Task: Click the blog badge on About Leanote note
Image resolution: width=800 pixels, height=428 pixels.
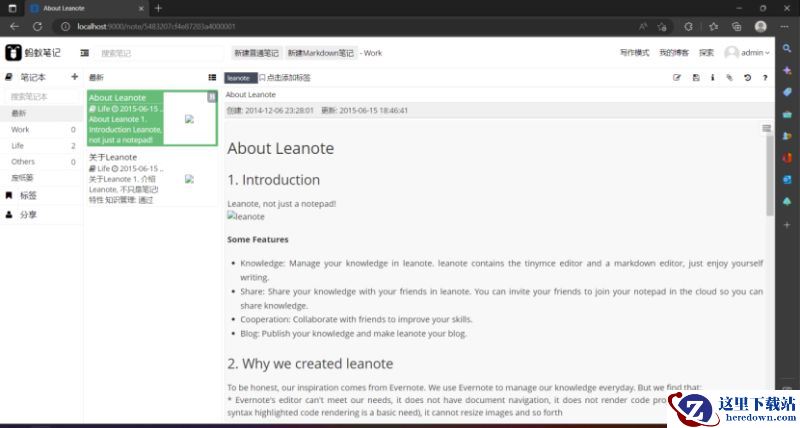Action: (212, 96)
